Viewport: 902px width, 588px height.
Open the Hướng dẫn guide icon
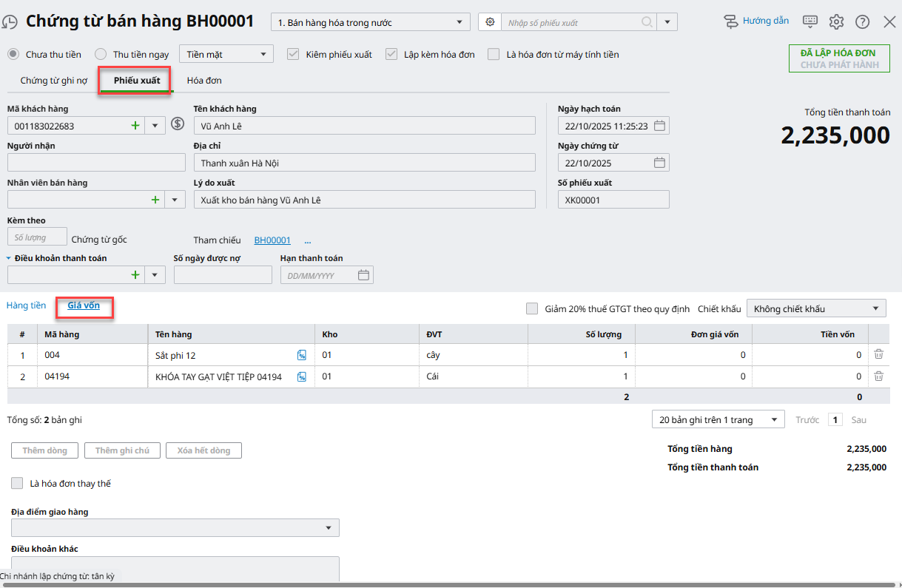pos(731,21)
